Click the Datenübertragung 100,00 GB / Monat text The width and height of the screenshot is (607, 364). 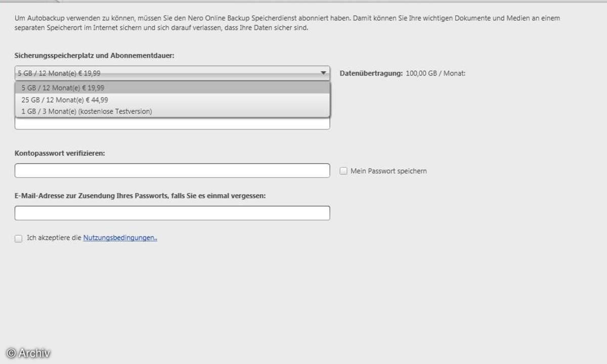click(x=403, y=73)
